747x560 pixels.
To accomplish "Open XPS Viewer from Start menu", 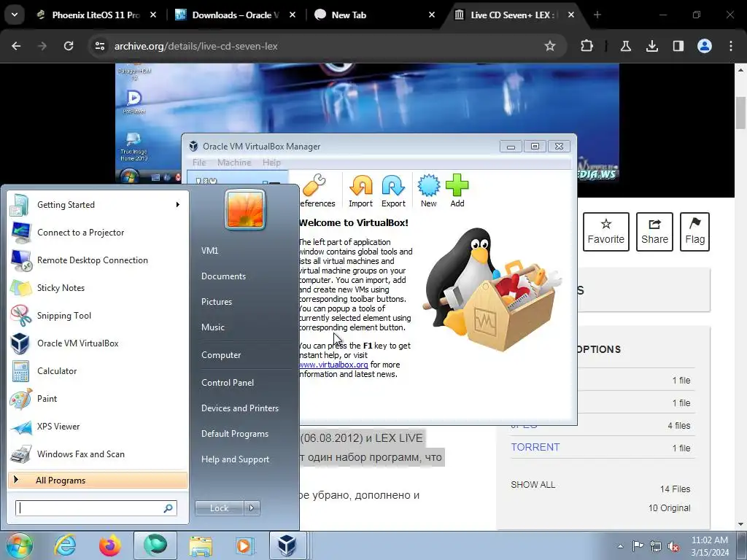I will (58, 426).
